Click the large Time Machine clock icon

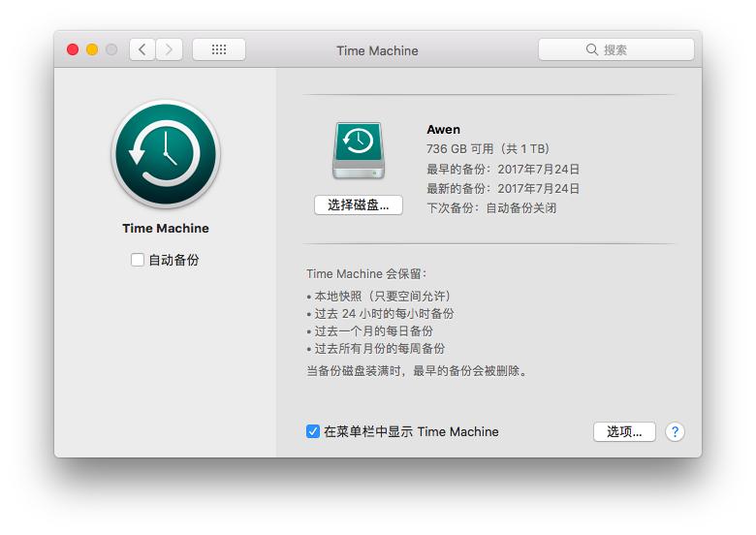click(166, 154)
